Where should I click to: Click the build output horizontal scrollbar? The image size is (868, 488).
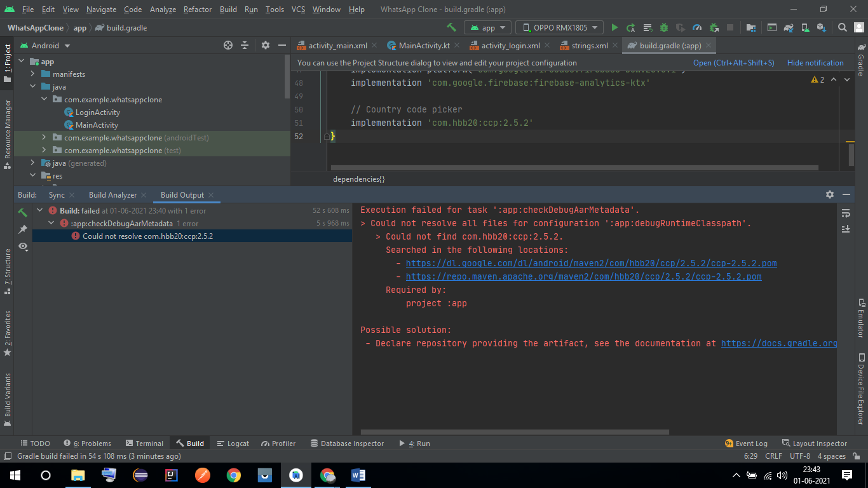tap(515, 432)
